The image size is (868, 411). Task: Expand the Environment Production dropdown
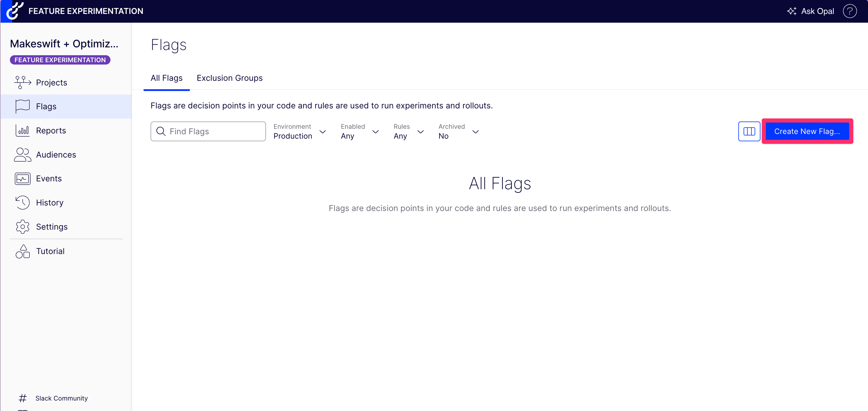click(x=299, y=131)
